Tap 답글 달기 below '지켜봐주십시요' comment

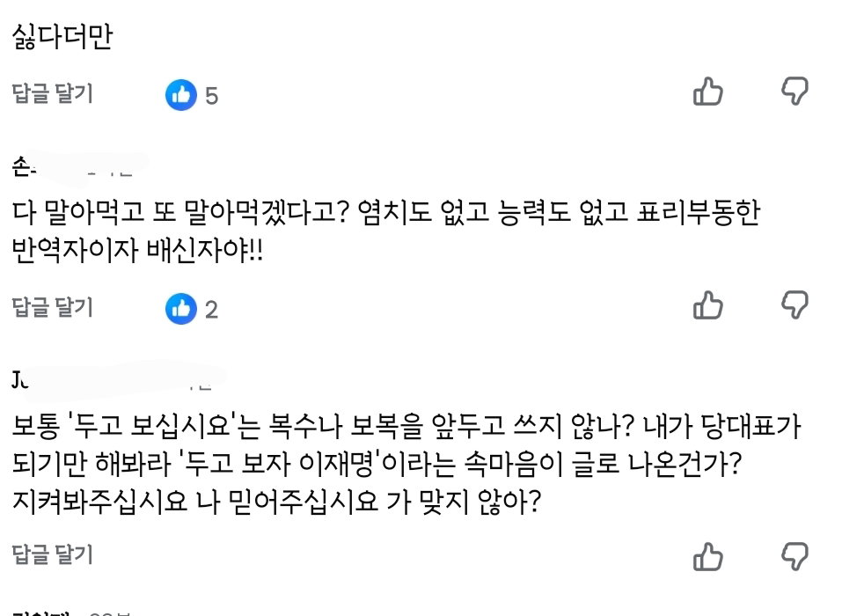pyautogui.click(x=52, y=554)
